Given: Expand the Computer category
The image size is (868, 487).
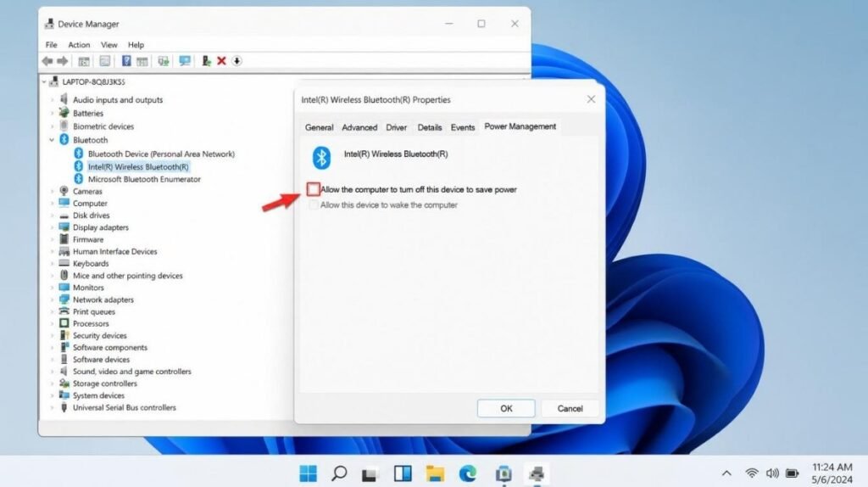Looking at the screenshot, I should (x=52, y=204).
